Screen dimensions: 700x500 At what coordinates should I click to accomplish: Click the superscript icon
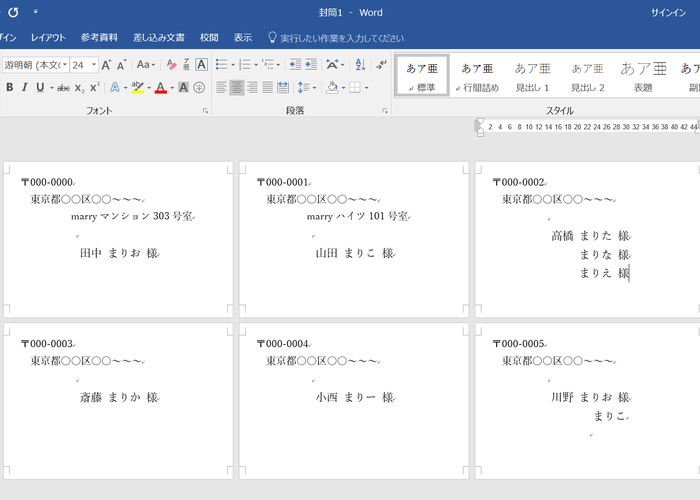[95, 88]
